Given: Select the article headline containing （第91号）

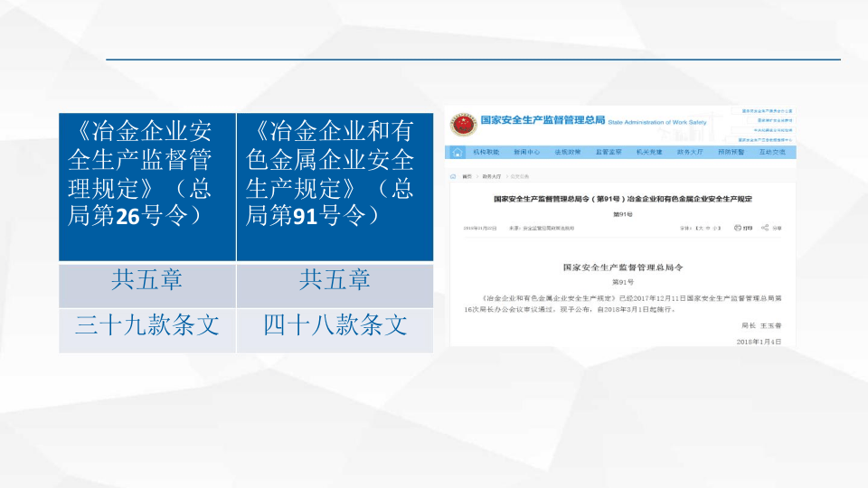Looking at the screenshot, I should click(x=623, y=199).
